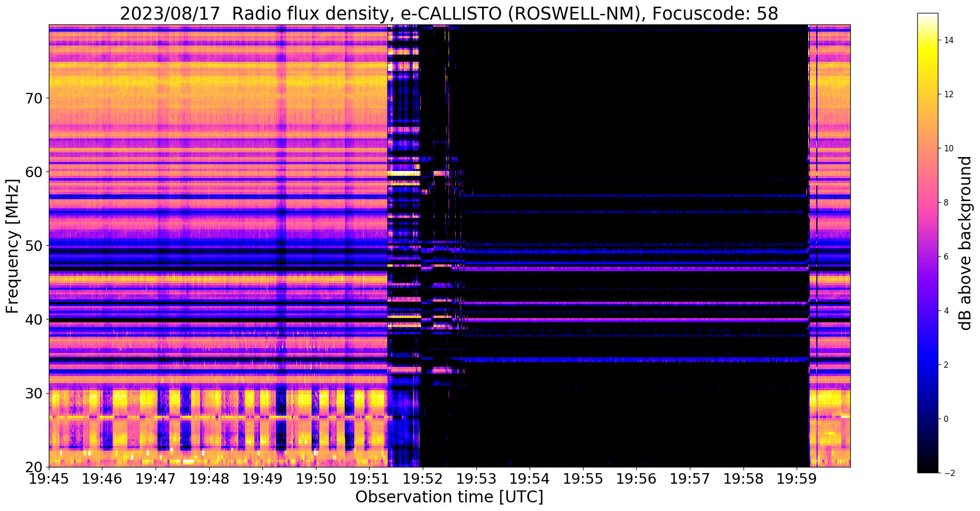Click the 19:54 time tick label

529,478
